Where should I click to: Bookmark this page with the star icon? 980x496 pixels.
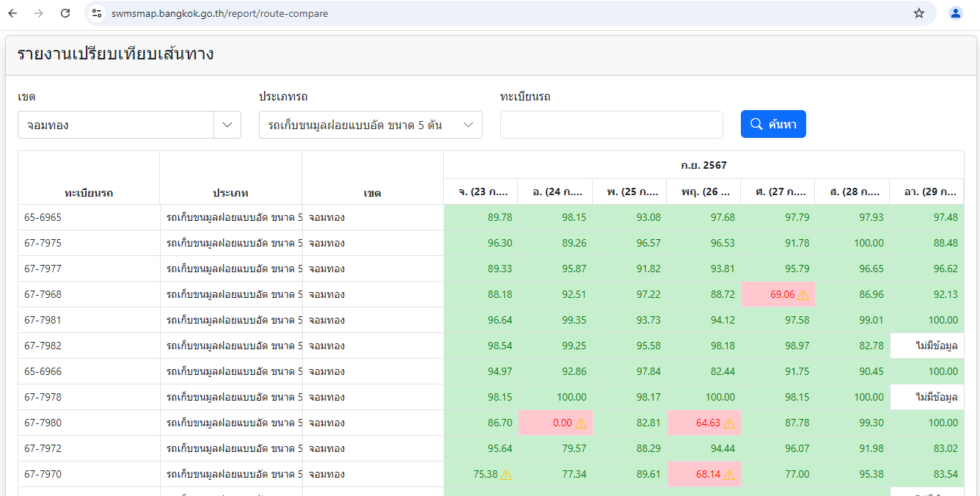click(918, 13)
